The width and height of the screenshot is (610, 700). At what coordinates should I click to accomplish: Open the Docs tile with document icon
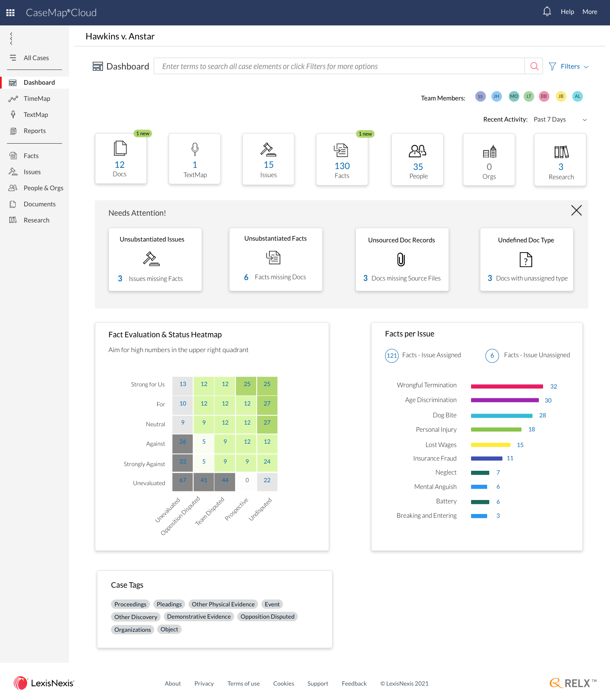(120, 158)
